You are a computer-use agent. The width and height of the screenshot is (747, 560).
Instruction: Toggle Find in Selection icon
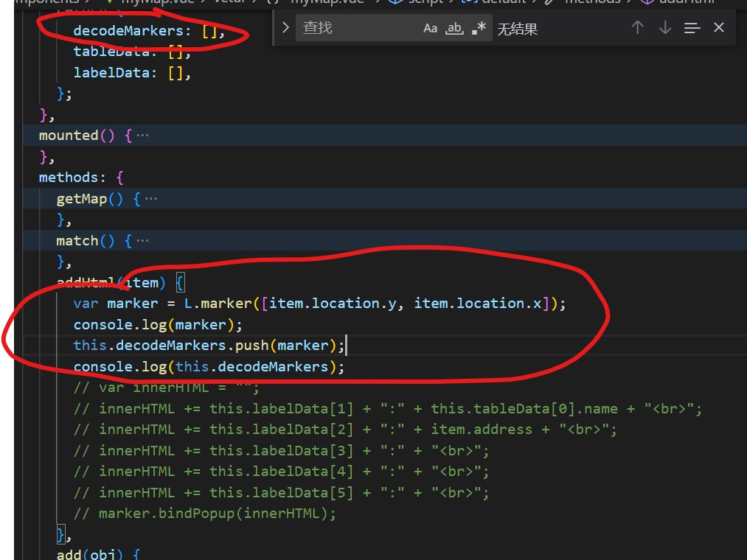point(692,28)
